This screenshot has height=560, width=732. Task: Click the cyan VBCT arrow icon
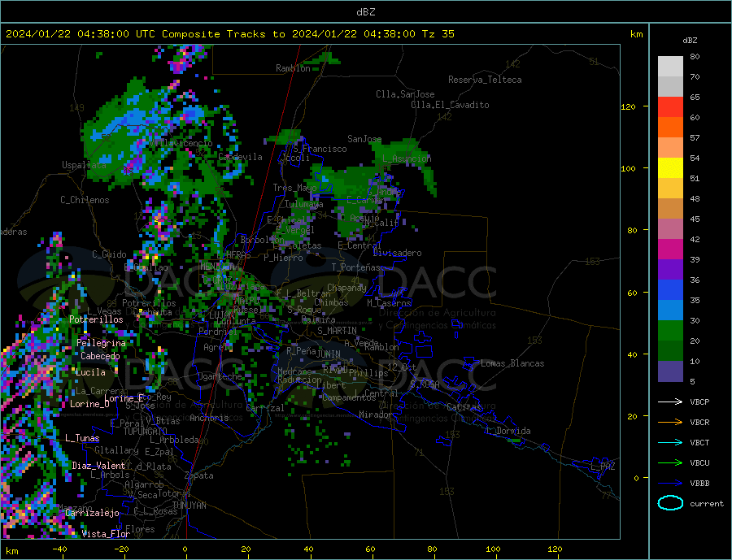[x=670, y=442]
